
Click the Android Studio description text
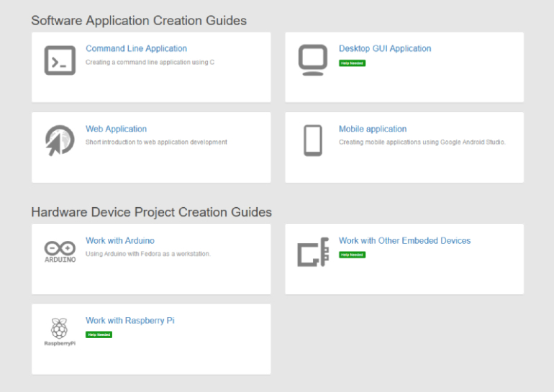(422, 142)
